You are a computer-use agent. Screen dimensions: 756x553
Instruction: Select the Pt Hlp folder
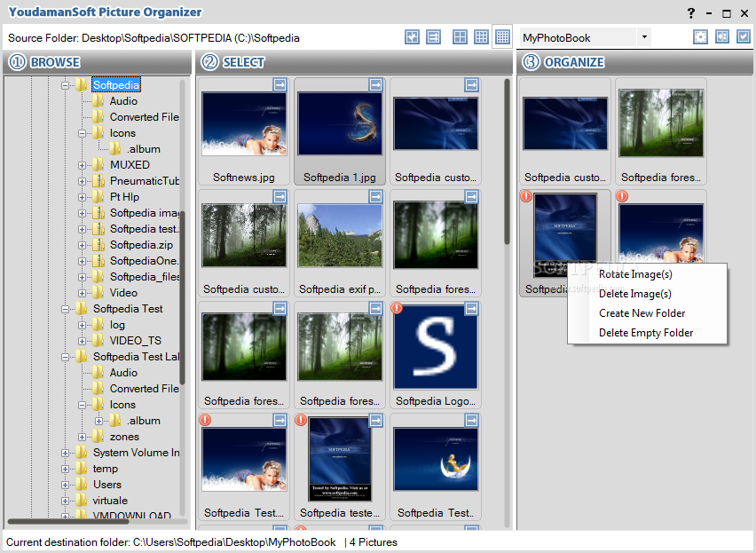(x=124, y=197)
